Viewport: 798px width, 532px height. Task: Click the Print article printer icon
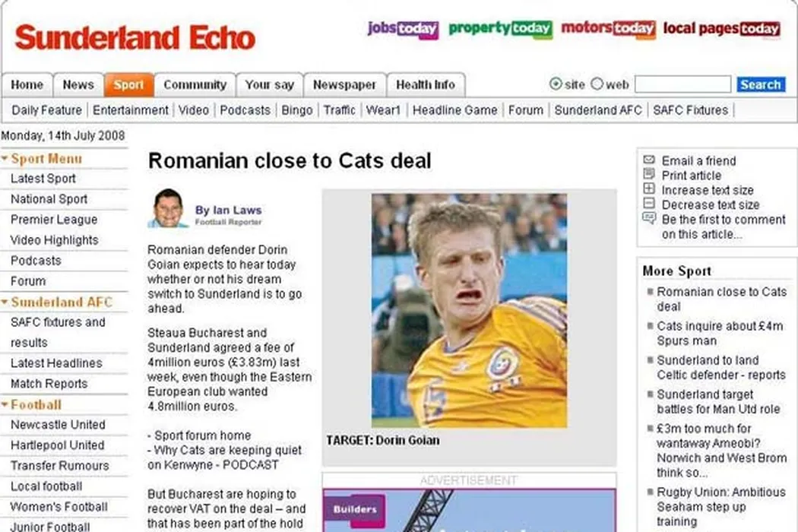[649, 174]
